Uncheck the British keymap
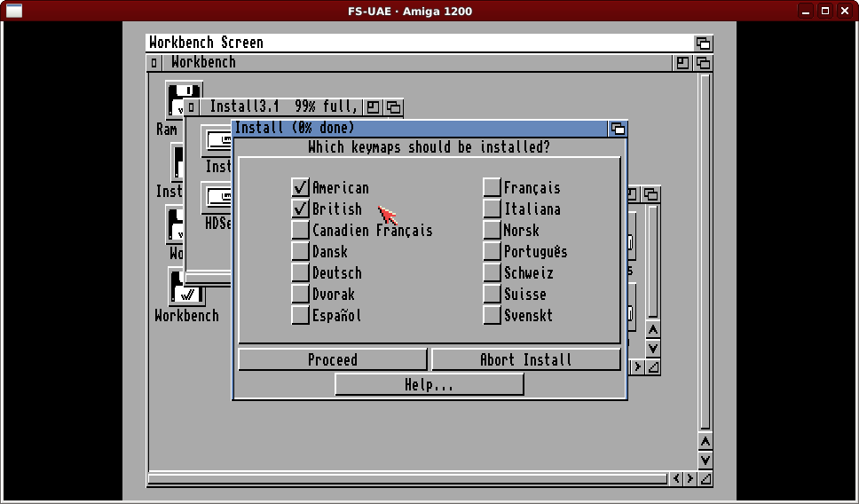Viewport: 859px width, 504px height. click(300, 209)
